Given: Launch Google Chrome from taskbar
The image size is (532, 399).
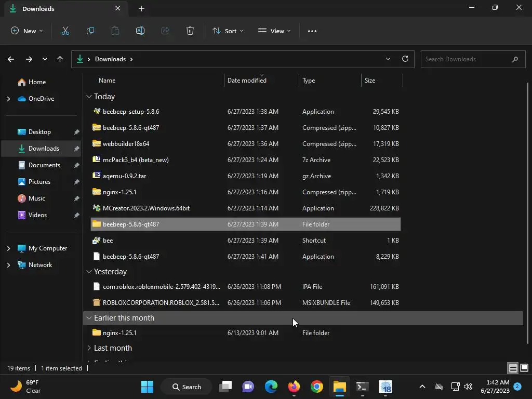Looking at the screenshot, I should pos(316,387).
